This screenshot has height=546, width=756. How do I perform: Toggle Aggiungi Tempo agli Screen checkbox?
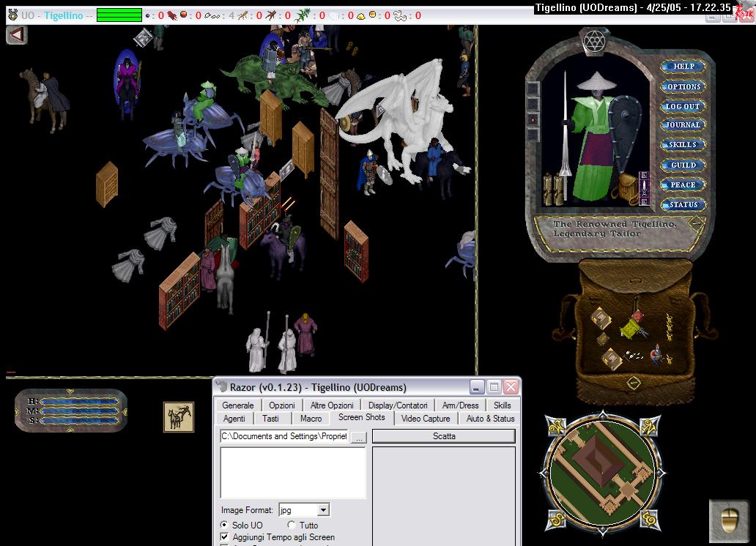(x=225, y=537)
